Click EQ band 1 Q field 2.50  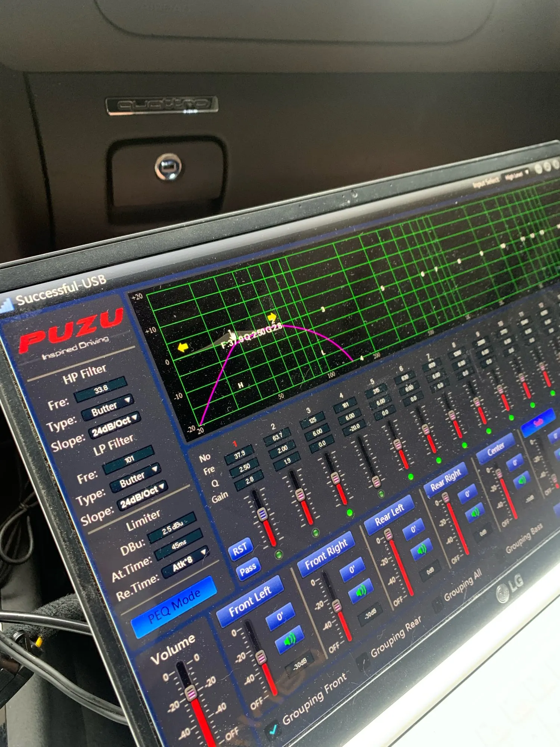click(x=245, y=468)
